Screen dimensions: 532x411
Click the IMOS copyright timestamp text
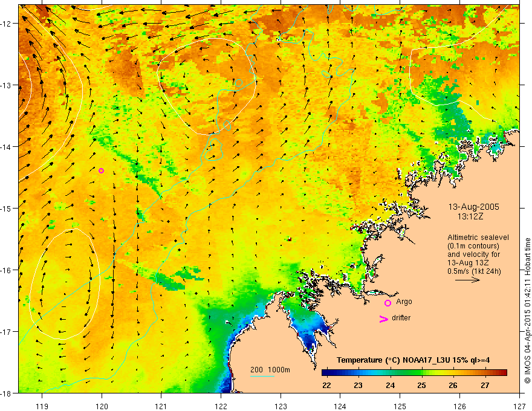coord(527,311)
